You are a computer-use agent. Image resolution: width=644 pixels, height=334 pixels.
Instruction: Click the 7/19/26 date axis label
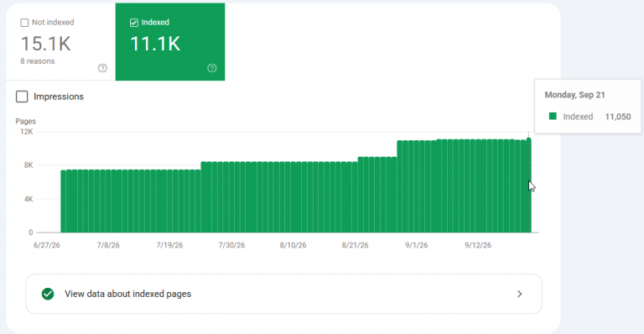click(x=169, y=245)
